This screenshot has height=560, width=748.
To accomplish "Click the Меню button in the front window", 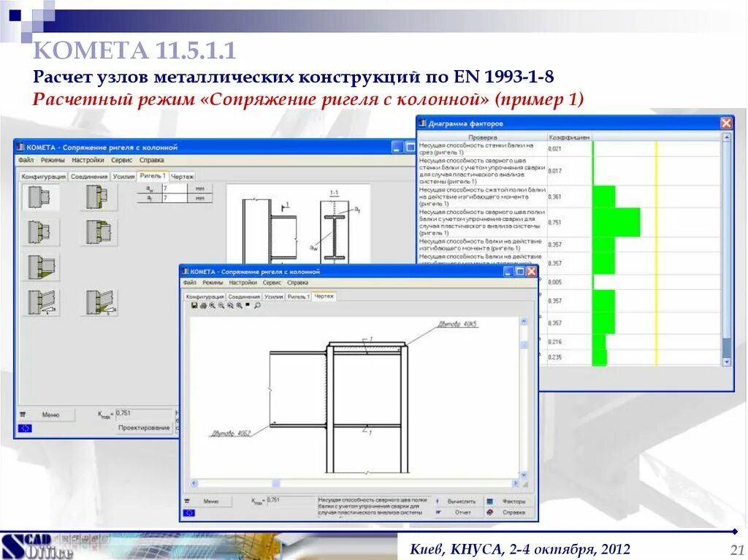I will click(x=207, y=502).
